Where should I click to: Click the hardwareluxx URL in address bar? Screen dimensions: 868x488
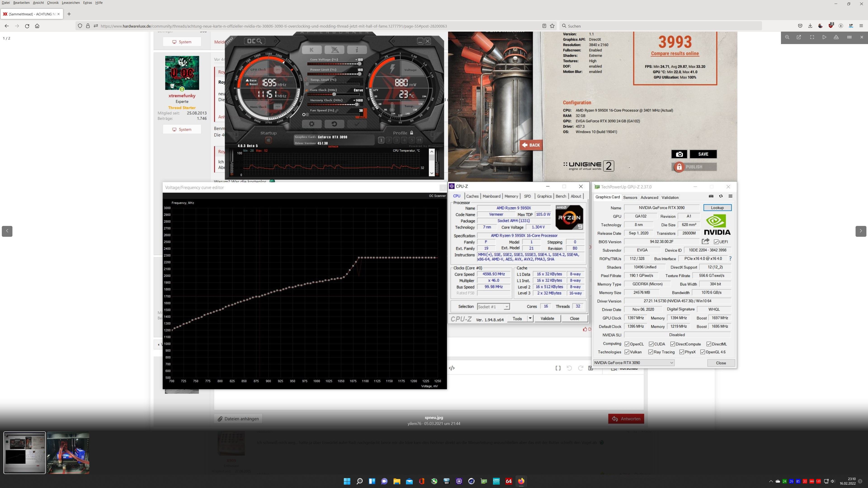tap(274, 26)
